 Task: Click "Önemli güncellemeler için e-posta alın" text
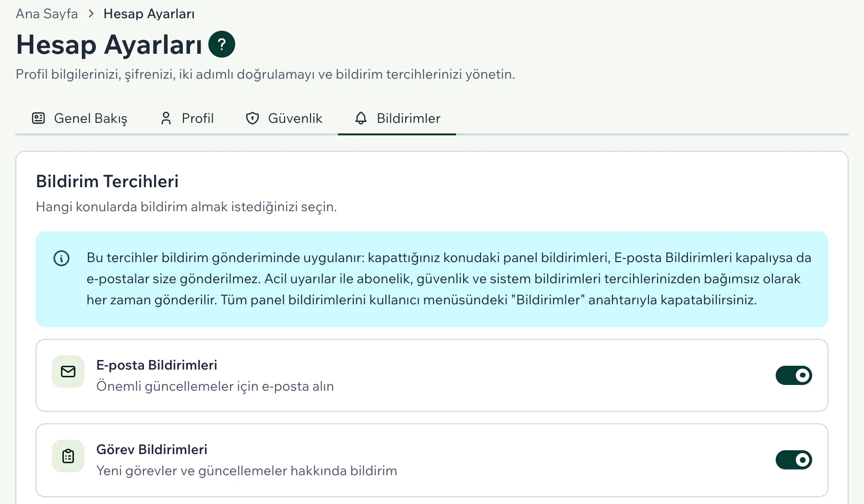pyautogui.click(x=215, y=386)
